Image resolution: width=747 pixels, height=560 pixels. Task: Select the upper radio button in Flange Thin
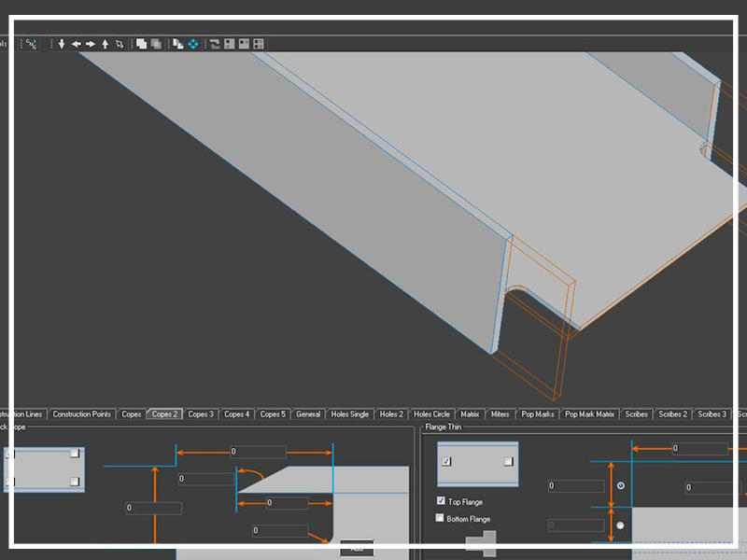(x=621, y=485)
